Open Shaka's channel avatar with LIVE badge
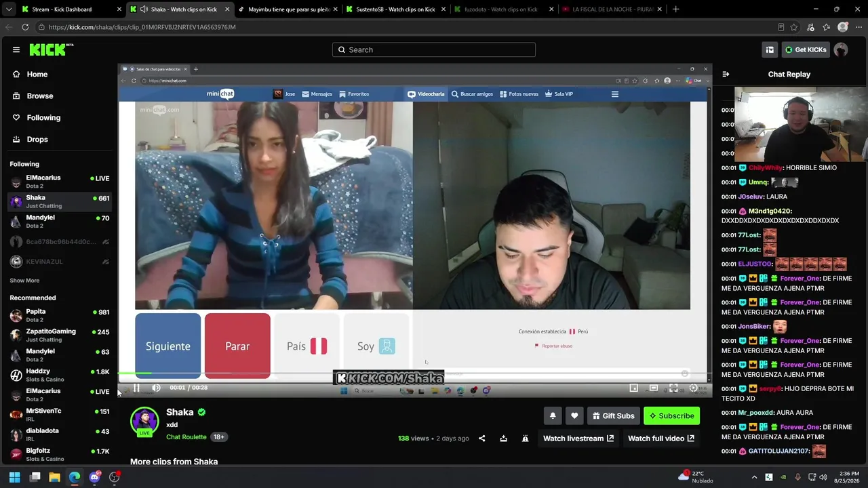868x488 pixels. (144, 422)
